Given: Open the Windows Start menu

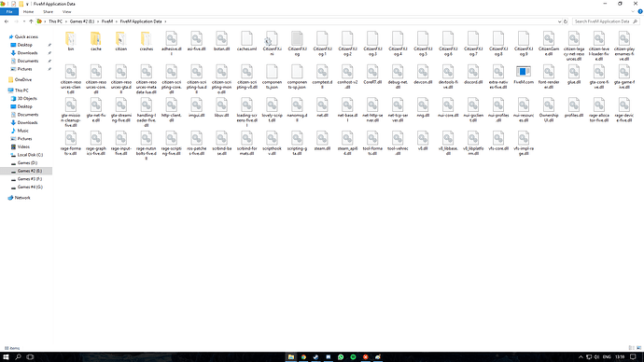Looking at the screenshot, I should [x=7, y=357].
